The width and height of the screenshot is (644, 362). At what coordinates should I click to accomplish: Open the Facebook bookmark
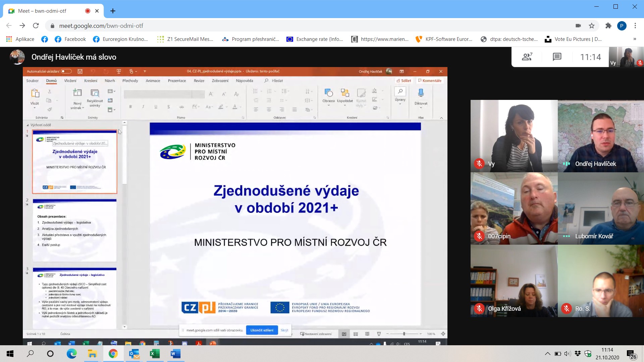[x=70, y=39]
